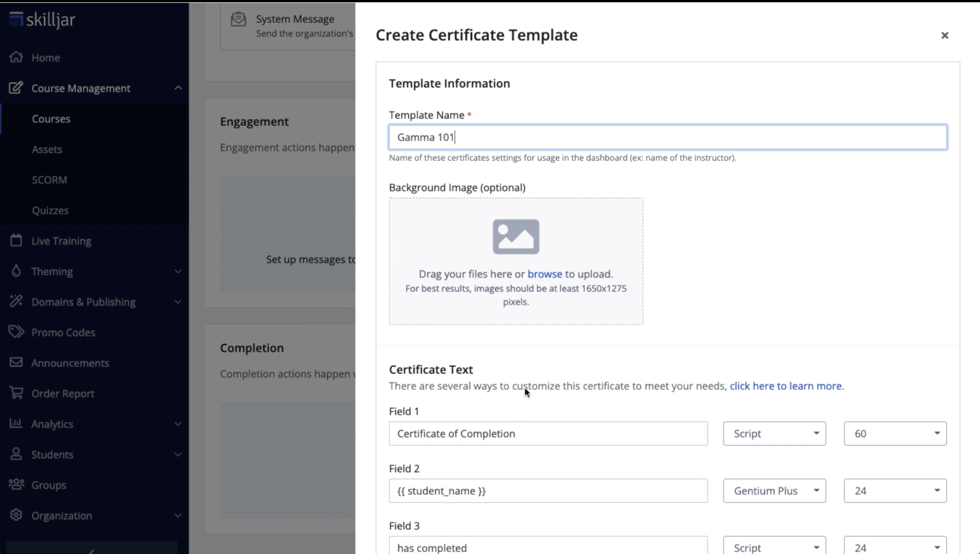Click the Announcements envelope icon
The height and width of the screenshot is (554, 980).
pyautogui.click(x=16, y=362)
